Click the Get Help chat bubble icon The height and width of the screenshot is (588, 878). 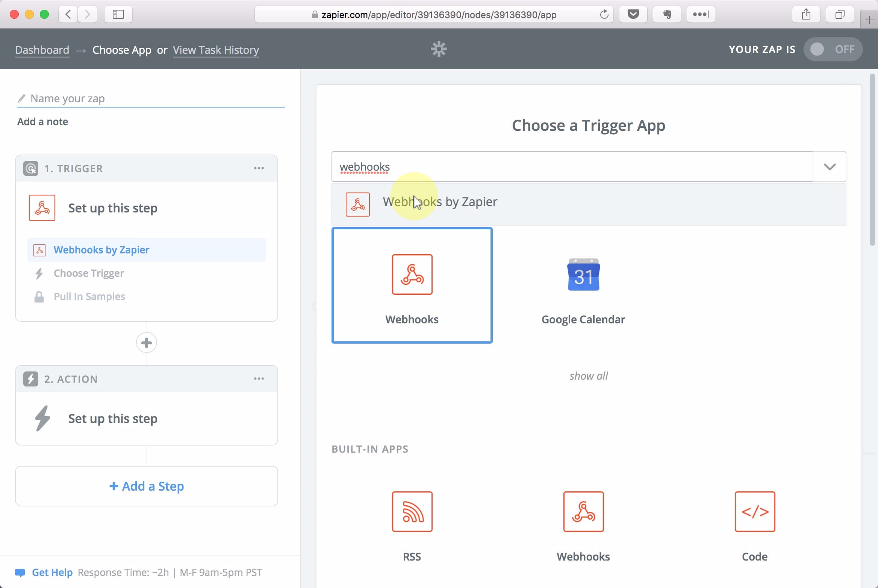pyautogui.click(x=20, y=573)
